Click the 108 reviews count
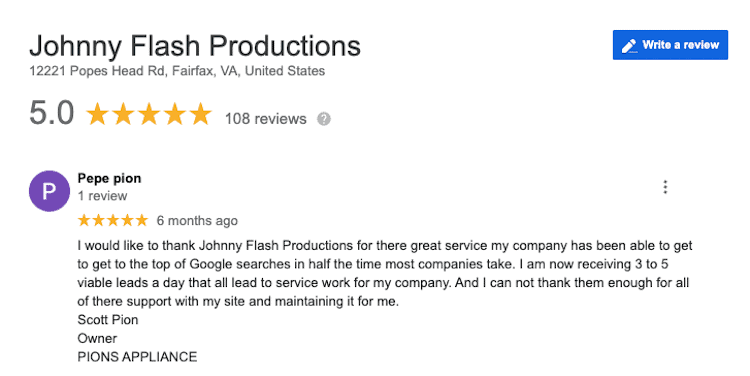 [265, 119]
